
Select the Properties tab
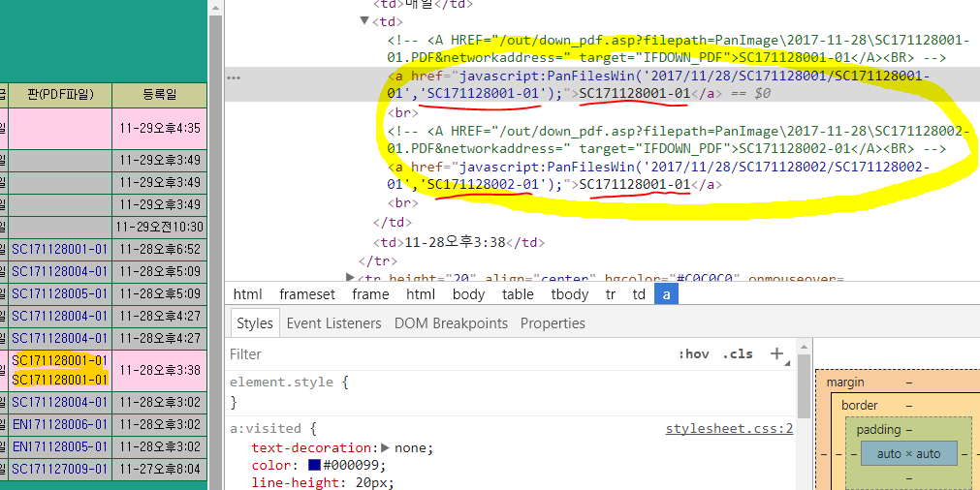(553, 323)
